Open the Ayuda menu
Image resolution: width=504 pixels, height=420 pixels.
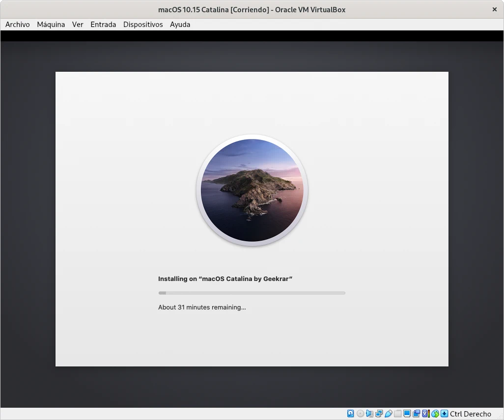(180, 25)
